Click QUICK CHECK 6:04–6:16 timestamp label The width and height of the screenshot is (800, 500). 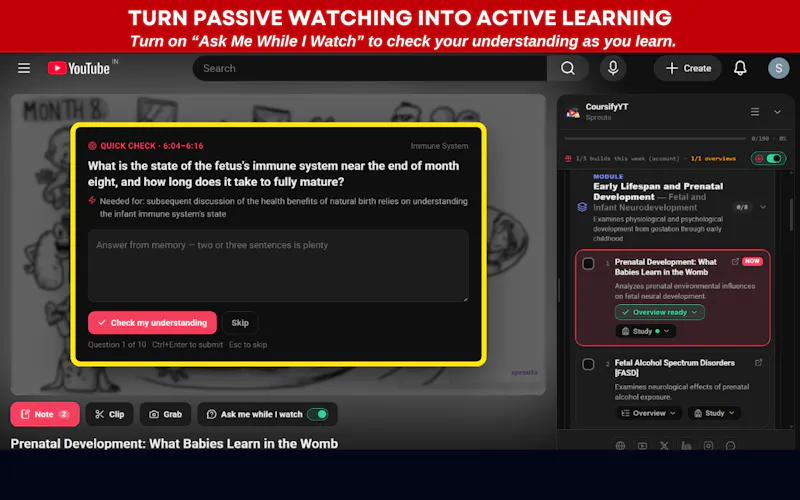coord(152,146)
